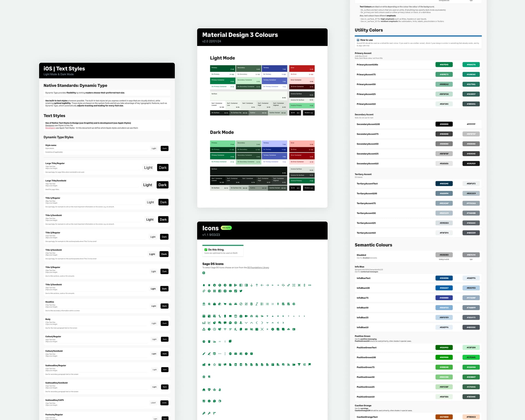Image resolution: width=525 pixels, height=420 pixels.
Task: Select the Bold formatting icon
Action: point(251,304)
